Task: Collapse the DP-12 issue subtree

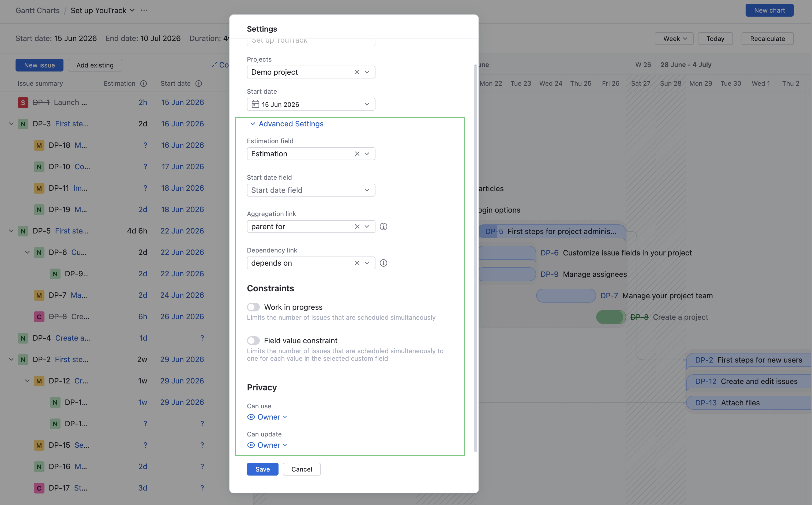Action: tap(27, 381)
